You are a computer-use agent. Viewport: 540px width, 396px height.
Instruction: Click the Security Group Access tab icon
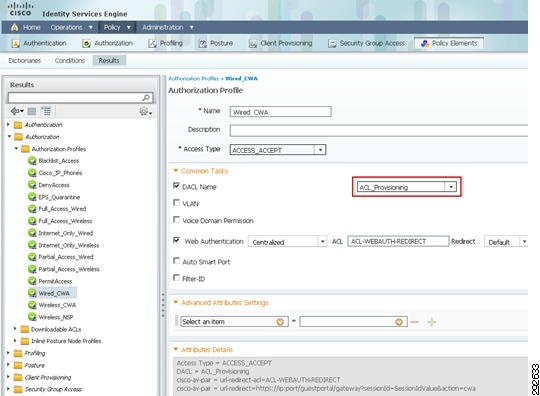pos(332,43)
